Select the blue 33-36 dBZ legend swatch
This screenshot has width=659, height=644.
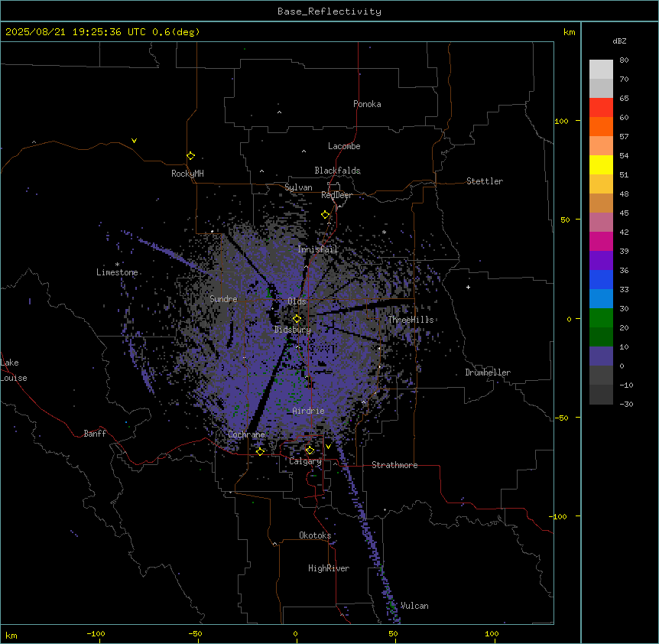pyautogui.click(x=601, y=280)
